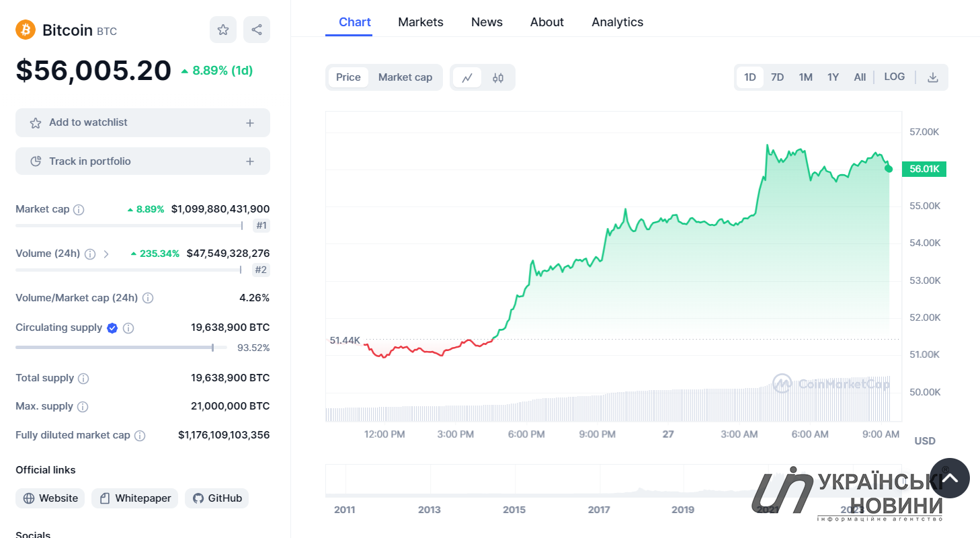Download chart data with the download icon
The image size is (980, 538).
[932, 77]
